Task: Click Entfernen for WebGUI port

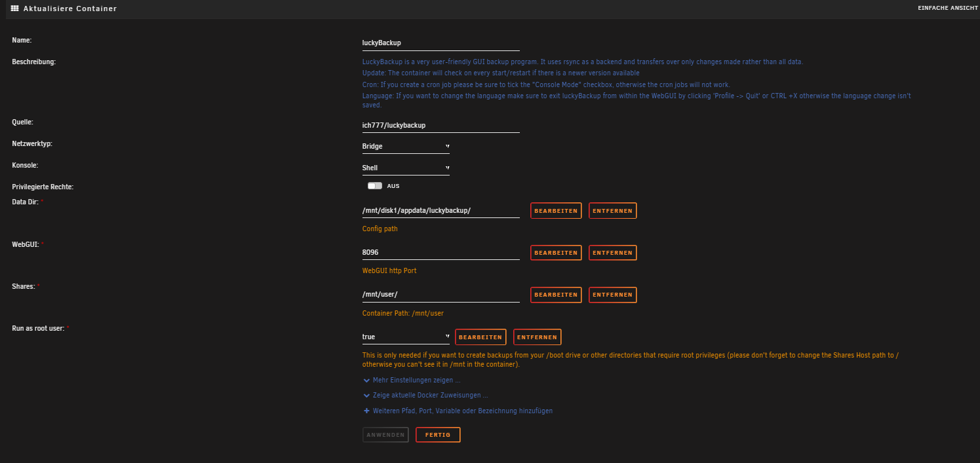Action: point(613,253)
